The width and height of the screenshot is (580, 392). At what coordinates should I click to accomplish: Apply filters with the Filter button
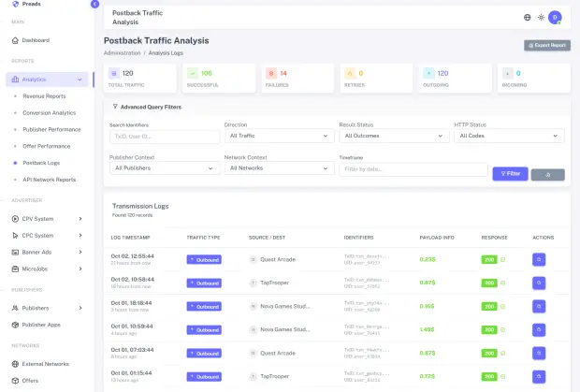click(x=511, y=174)
